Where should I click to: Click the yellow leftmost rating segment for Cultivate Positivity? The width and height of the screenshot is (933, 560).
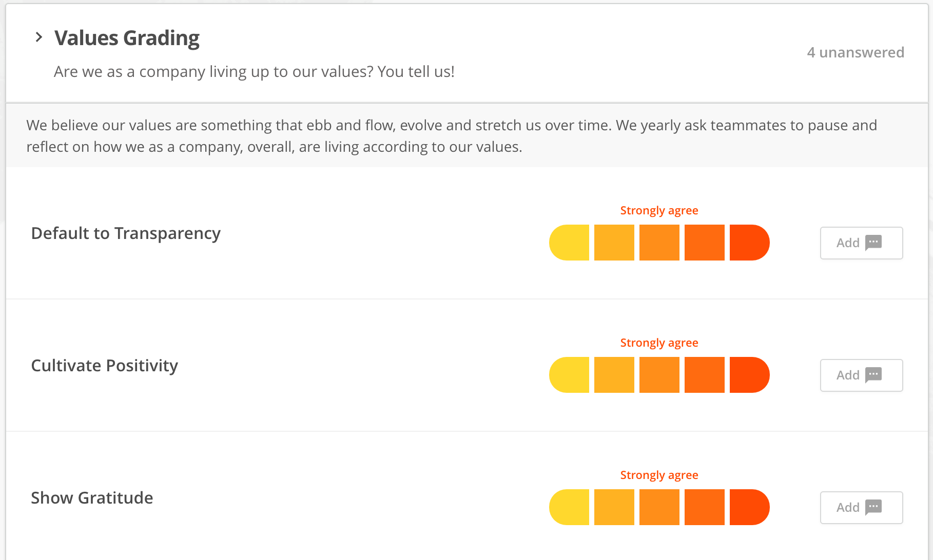pos(569,375)
